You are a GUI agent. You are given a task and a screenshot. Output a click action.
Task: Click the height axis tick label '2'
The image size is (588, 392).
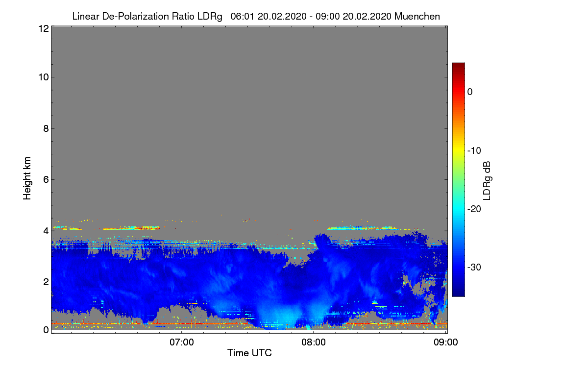tap(46, 281)
